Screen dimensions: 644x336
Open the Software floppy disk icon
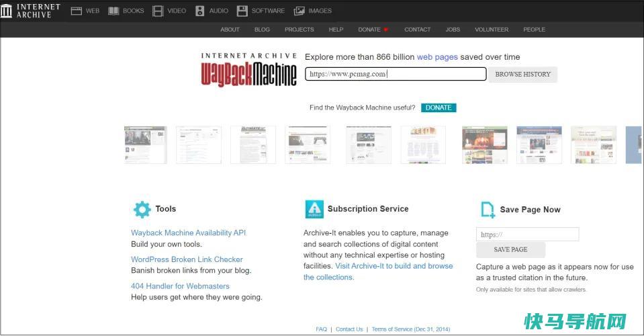[242, 11]
